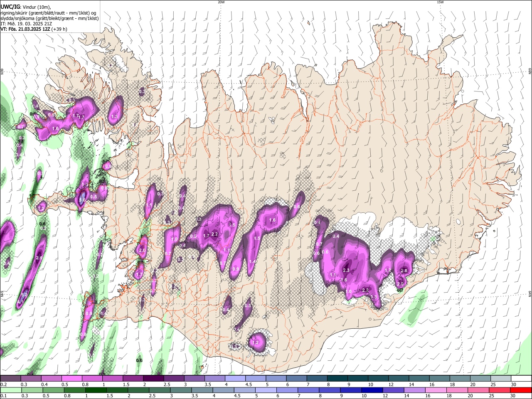Screen dimensions: 532x399
Task: Click the snow-scale number '0.2'
Action: pos(3,384)
